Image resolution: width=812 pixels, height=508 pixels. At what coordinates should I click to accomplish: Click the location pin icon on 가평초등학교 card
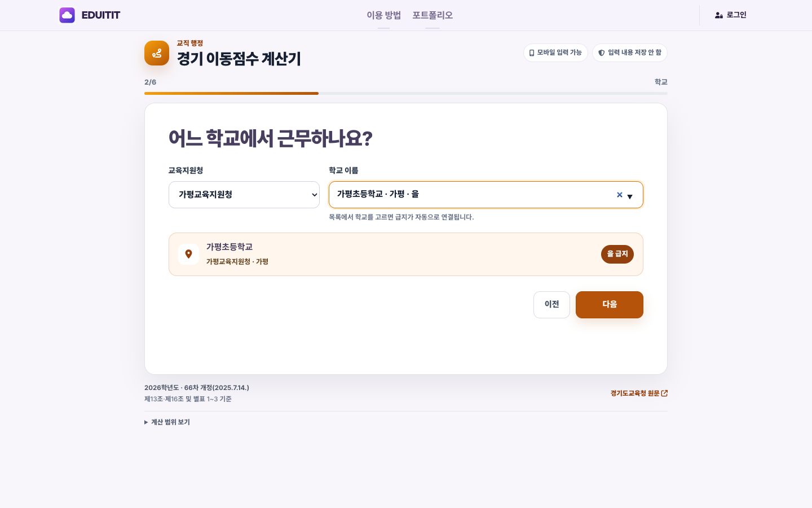[x=188, y=254]
